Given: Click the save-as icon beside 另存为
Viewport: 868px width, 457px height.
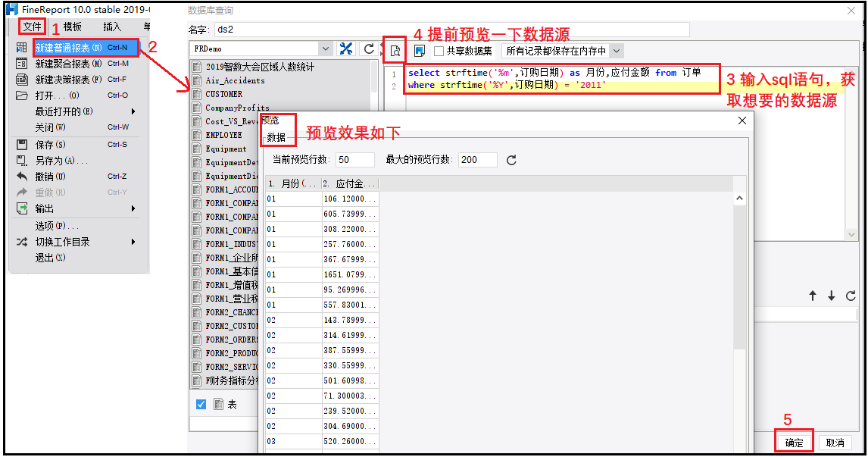Looking at the screenshot, I should tap(22, 161).
